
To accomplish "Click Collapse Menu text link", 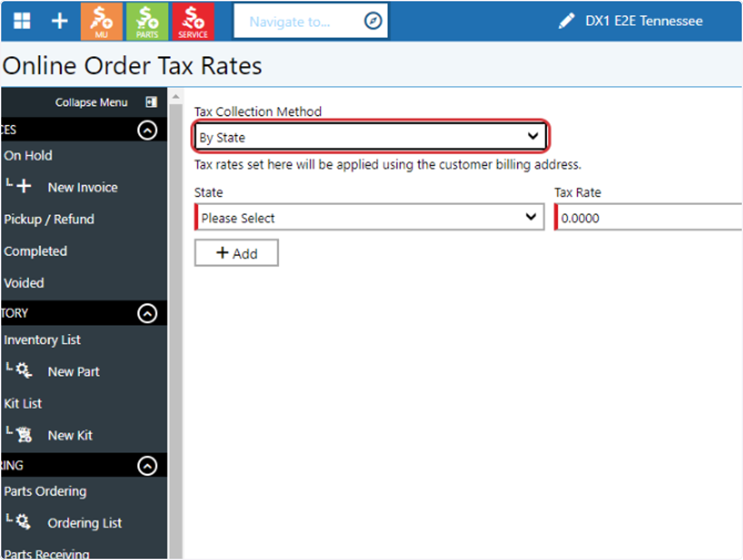I will click(x=92, y=103).
